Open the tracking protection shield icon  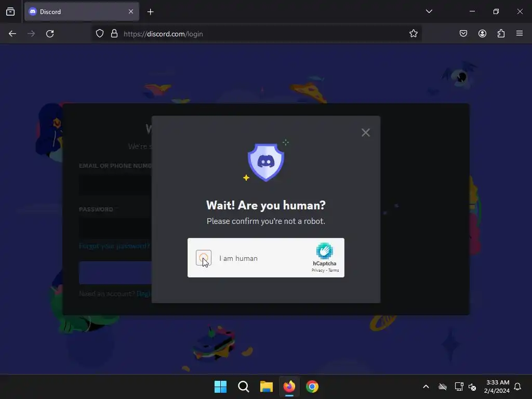99,34
